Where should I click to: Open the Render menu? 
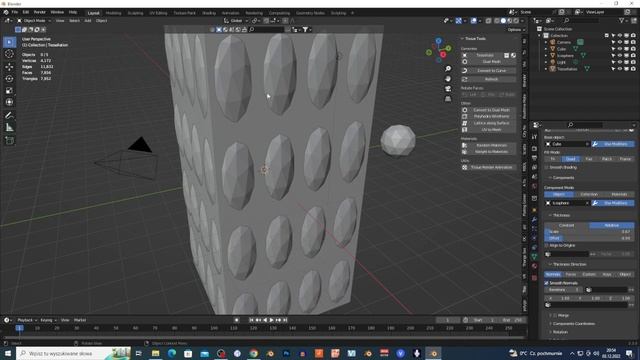pos(40,12)
